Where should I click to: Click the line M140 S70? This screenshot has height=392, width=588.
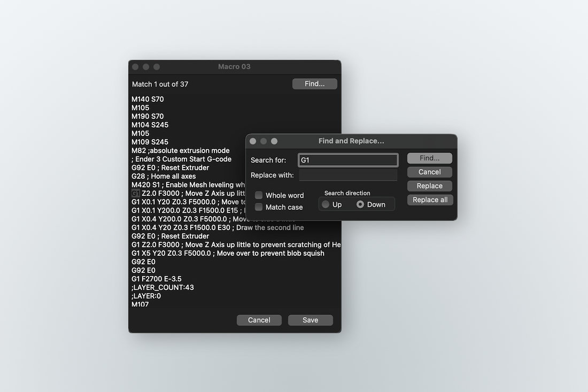[148, 99]
